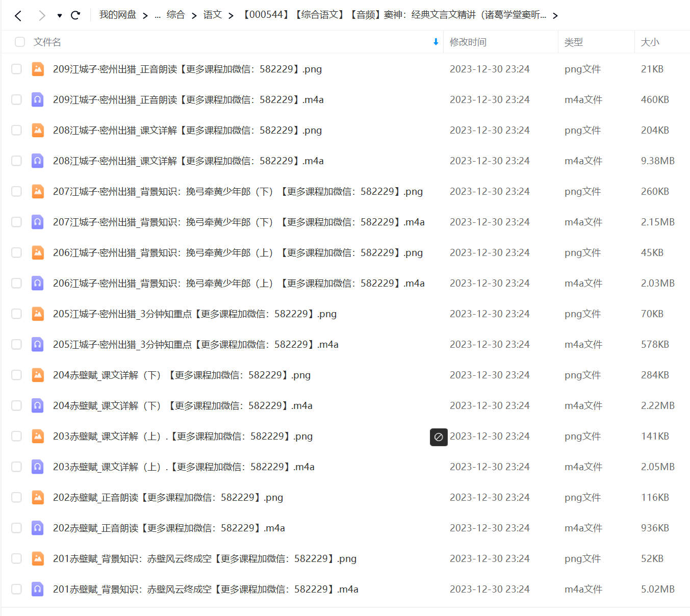Screen dimensions: 690x616
Task: Click the 9.38MB size value
Action: click(x=658, y=161)
